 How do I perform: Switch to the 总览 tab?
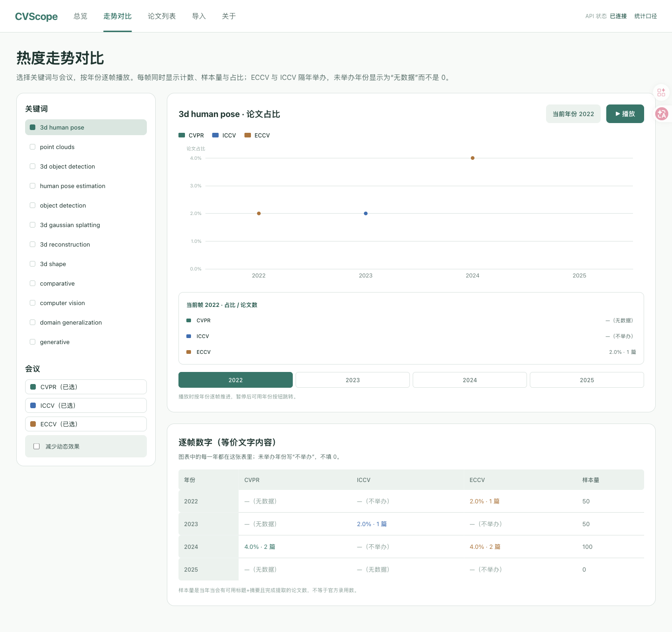point(80,16)
